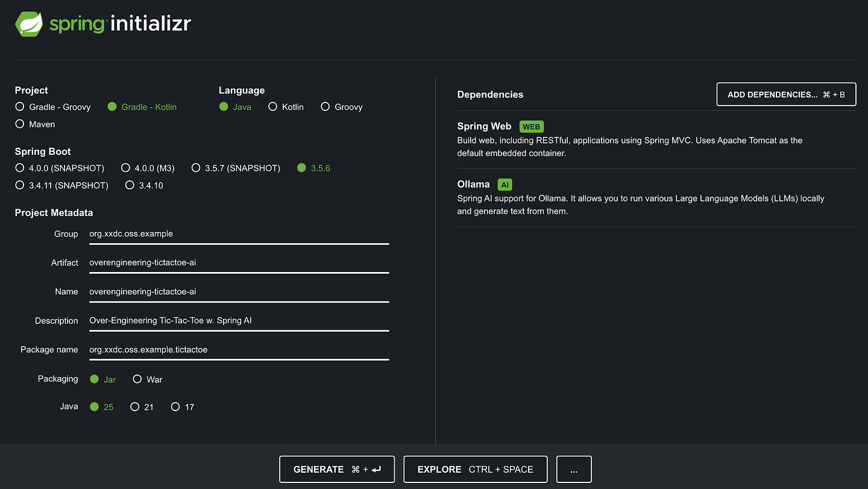Choose Maven as the project type
The width and height of the screenshot is (868, 489).
[x=35, y=124]
